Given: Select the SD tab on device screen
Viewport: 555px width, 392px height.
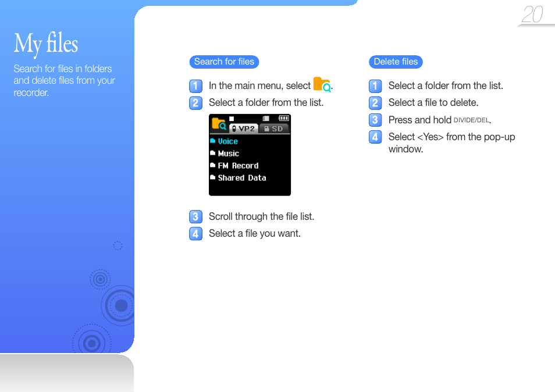Looking at the screenshot, I should click(275, 129).
